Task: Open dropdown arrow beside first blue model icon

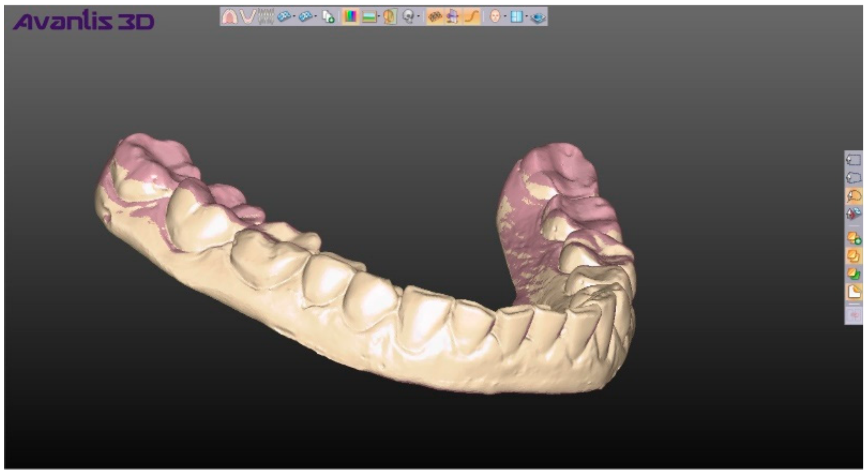Action: [294, 17]
